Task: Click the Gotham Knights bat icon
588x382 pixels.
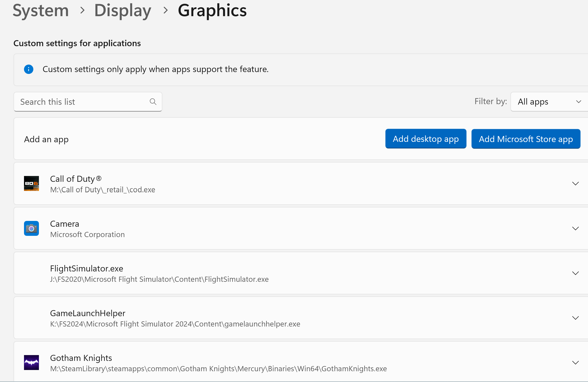Action: [x=31, y=363]
